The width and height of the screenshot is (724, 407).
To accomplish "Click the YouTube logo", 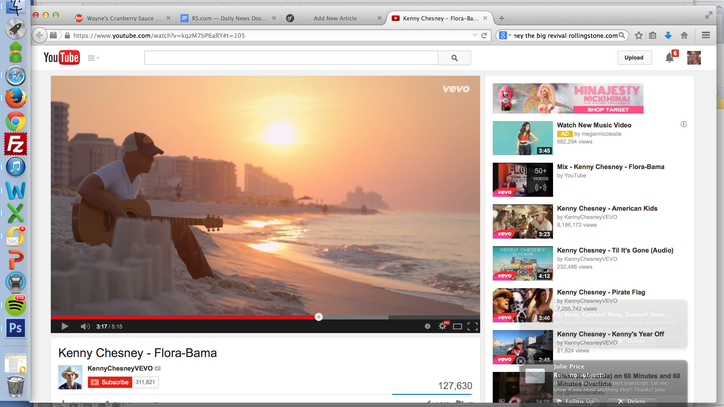I will point(61,58).
